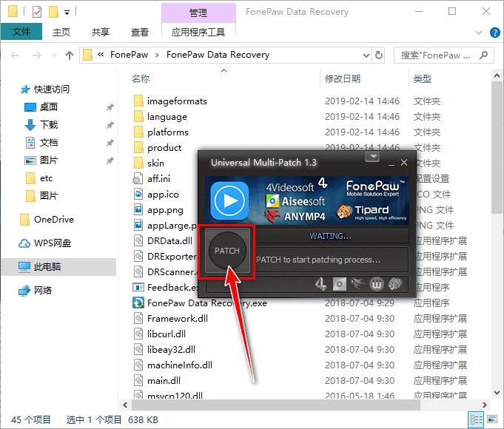Open Explorer help via question mark icon

[x=495, y=33]
